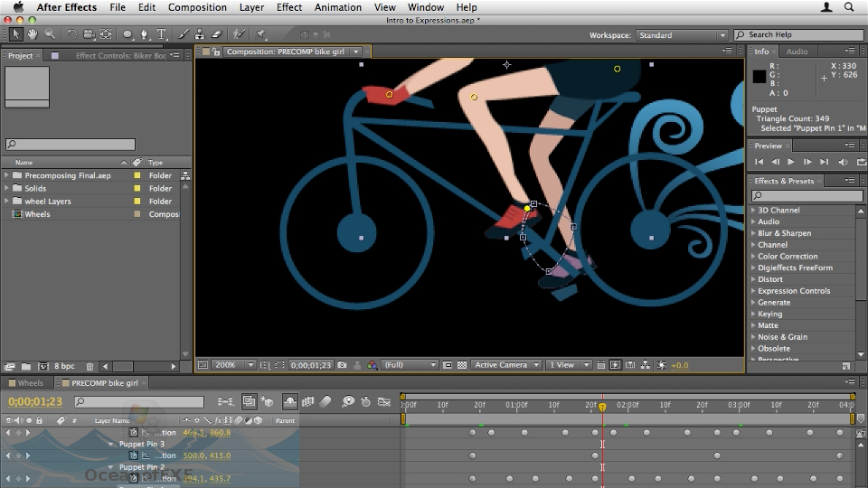
Task: Toggle stopwatch for Puppet Pin 3 position
Action: click(x=134, y=455)
